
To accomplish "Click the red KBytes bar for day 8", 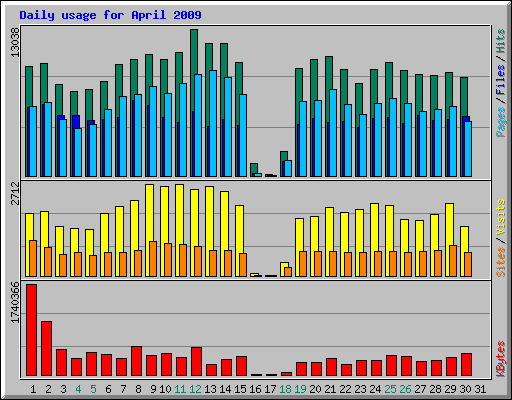I will [136, 361].
